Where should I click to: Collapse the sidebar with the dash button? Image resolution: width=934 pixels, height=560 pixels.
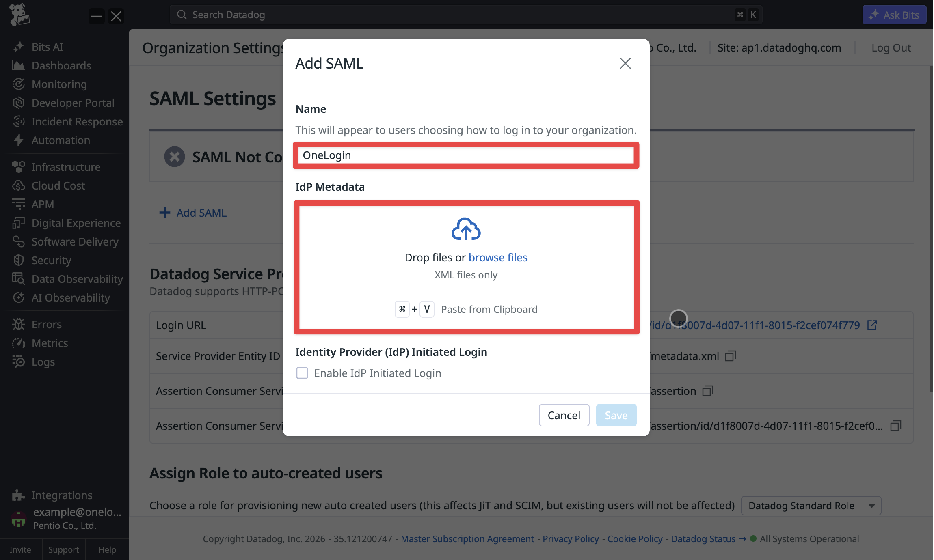97,16
